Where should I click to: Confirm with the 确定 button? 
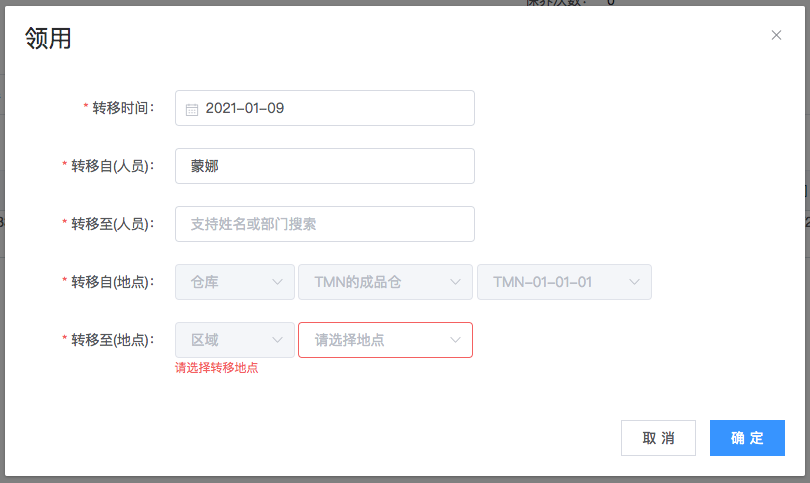point(747,438)
